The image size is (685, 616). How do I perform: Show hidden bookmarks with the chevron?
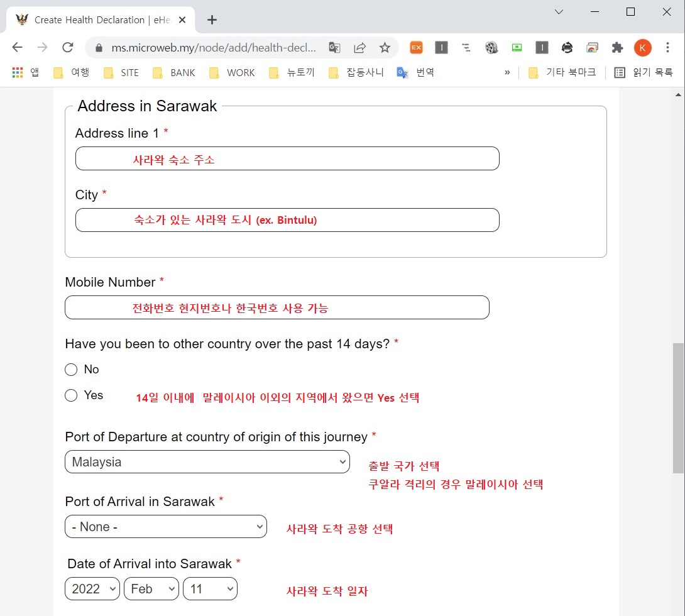pos(507,72)
